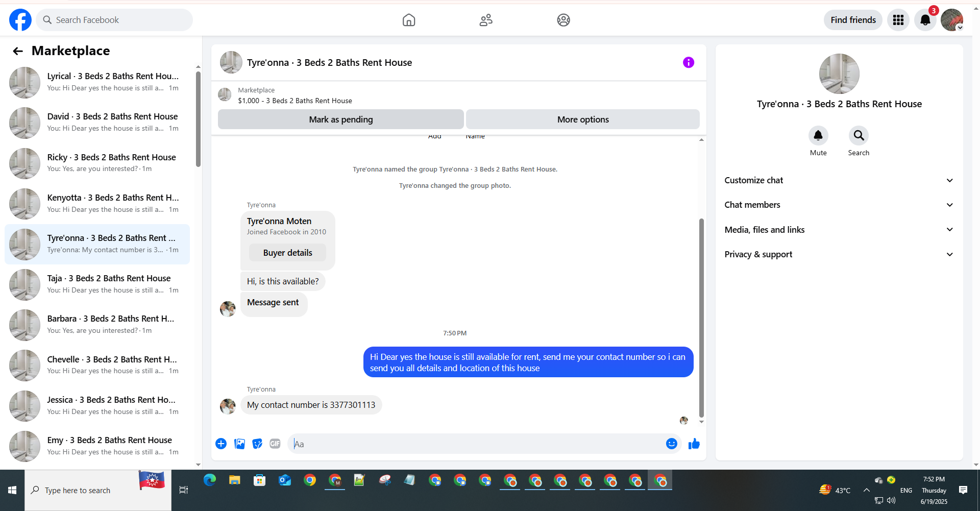Viewport: 980px width, 511px height.
Task: Open More options for the listing
Action: pyautogui.click(x=583, y=119)
